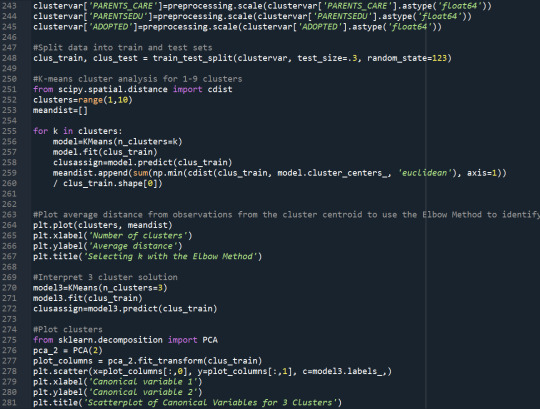Click the 'meandist=[]' line
The width and height of the screenshot is (540, 409).
pos(60,111)
